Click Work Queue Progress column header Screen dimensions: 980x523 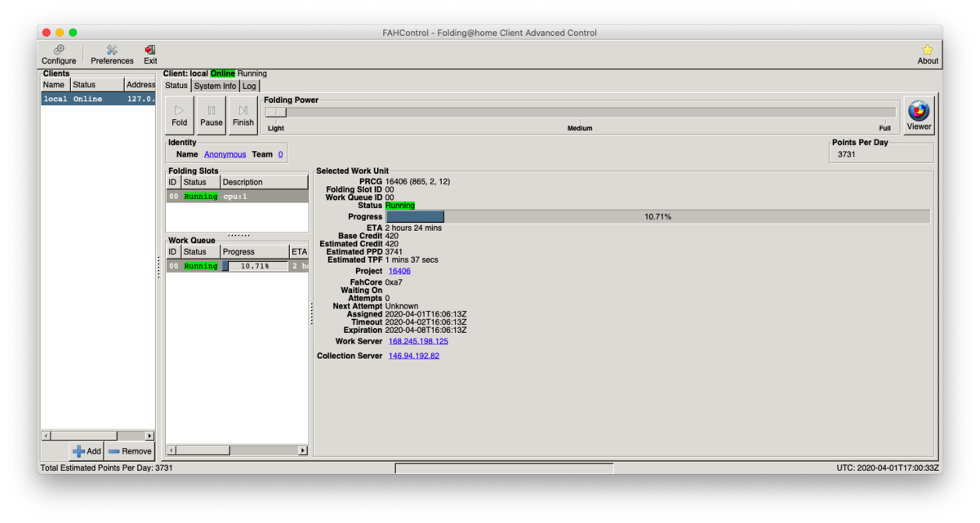point(255,251)
